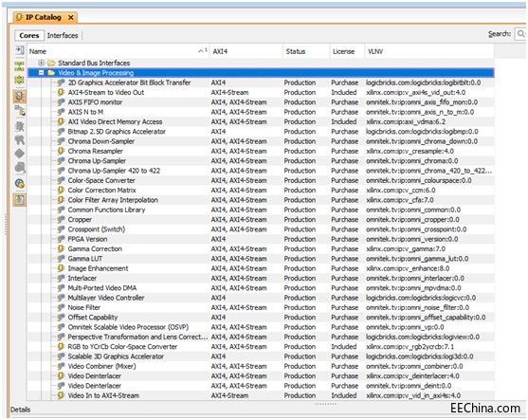
Task: Click the icon next to AXI Video Direct Memory Access
Action: click(x=61, y=121)
